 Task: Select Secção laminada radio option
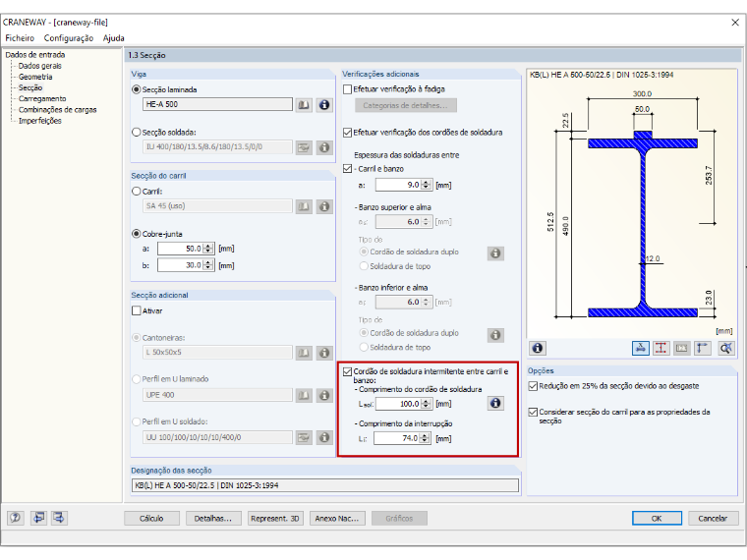(137, 89)
